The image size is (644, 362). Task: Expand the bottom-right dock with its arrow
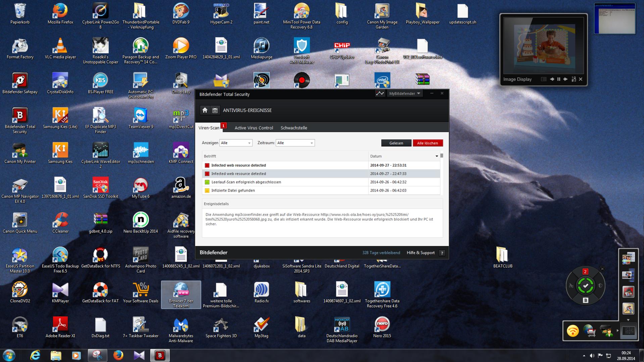(x=617, y=331)
